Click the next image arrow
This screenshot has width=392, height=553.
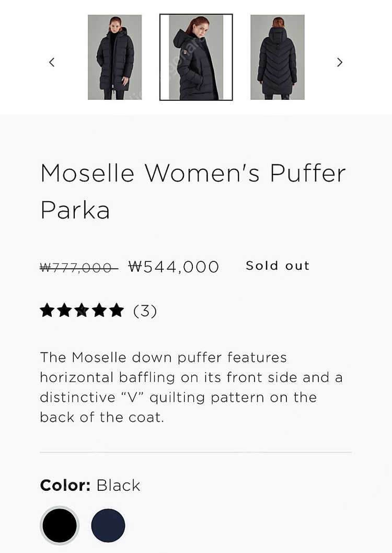coord(340,62)
